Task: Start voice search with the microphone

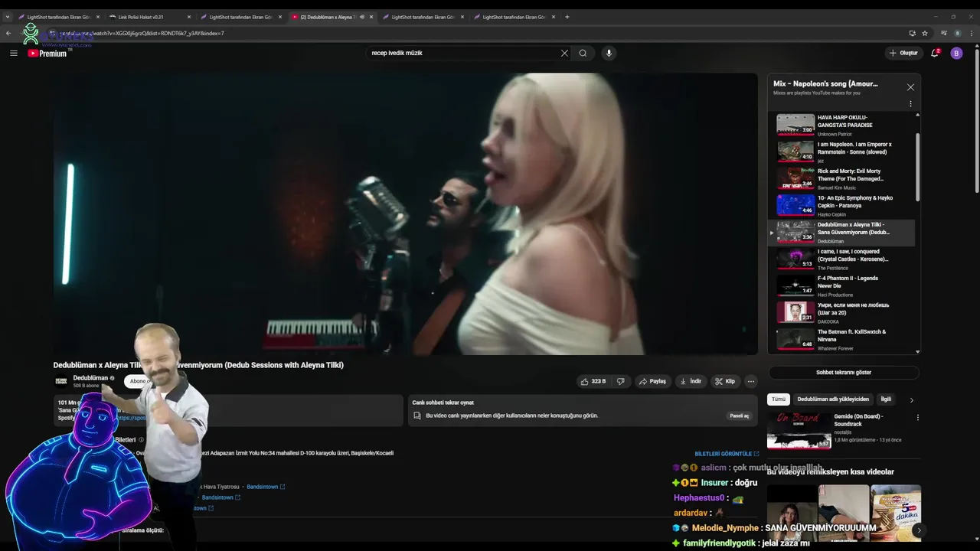Action: [609, 53]
